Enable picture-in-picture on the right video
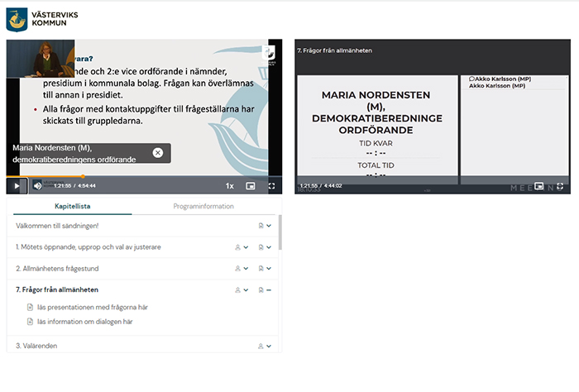The width and height of the screenshot is (579, 392). tap(539, 186)
